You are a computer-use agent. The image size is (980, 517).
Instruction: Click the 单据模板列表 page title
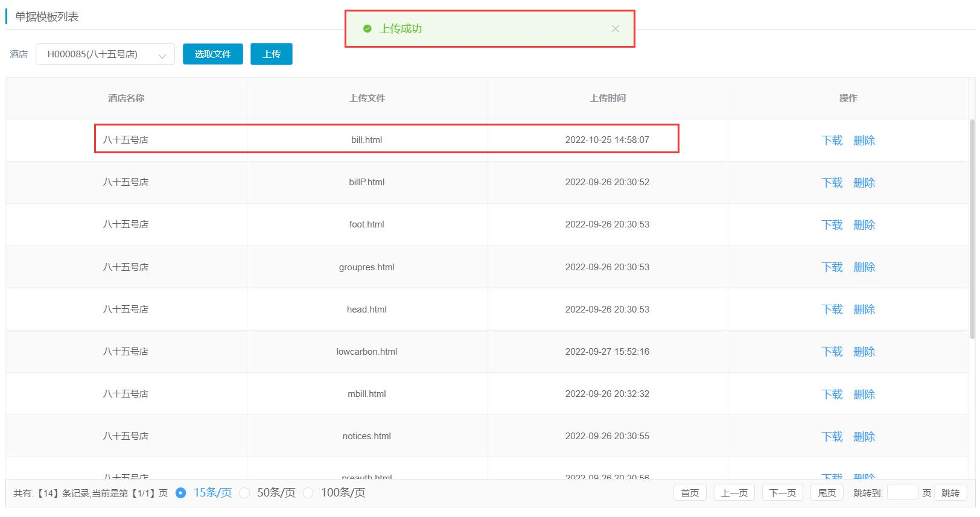(x=47, y=17)
